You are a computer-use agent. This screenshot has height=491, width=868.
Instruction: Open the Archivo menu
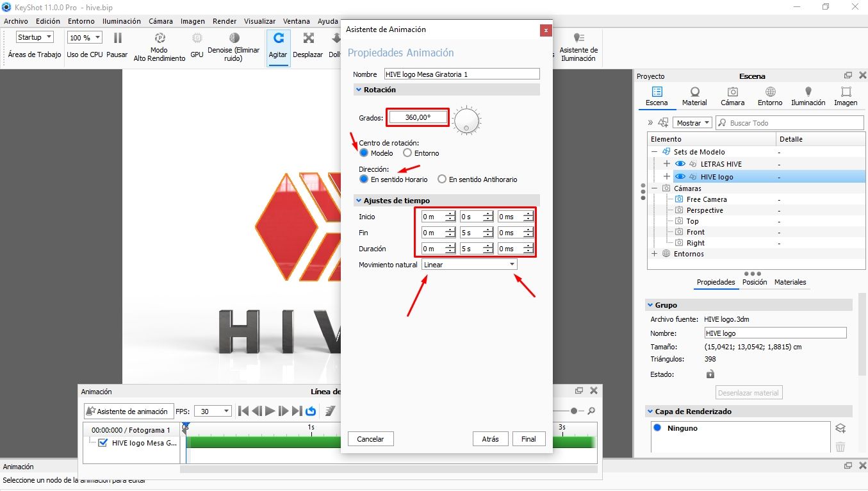[16, 21]
